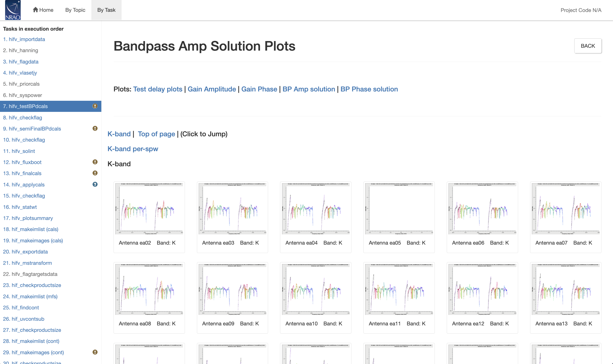Click warning icon beside hifv_semiFinalBPdcals
613x364 pixels.
(x=95, y=129)
